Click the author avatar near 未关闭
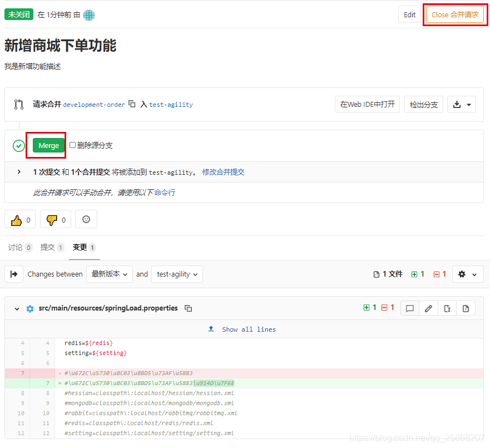 pyautogui.click(x=90, y=14)
